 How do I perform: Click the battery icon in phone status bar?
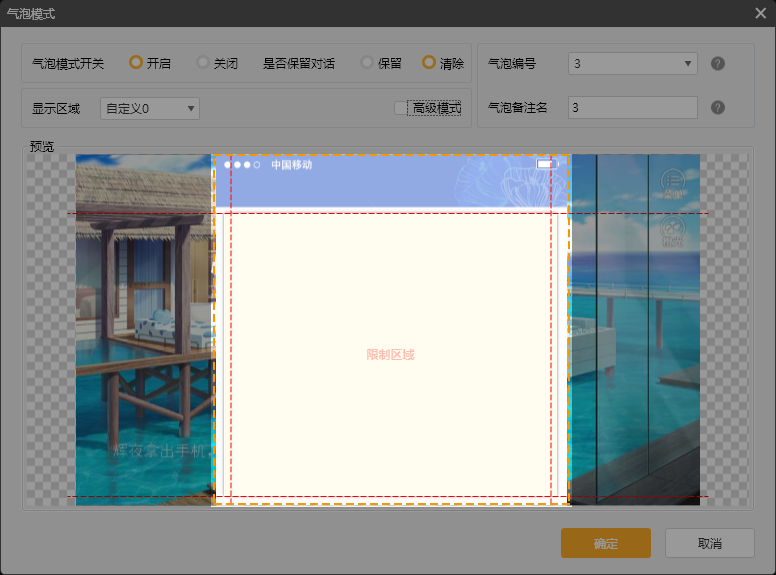tap(545, 164)
